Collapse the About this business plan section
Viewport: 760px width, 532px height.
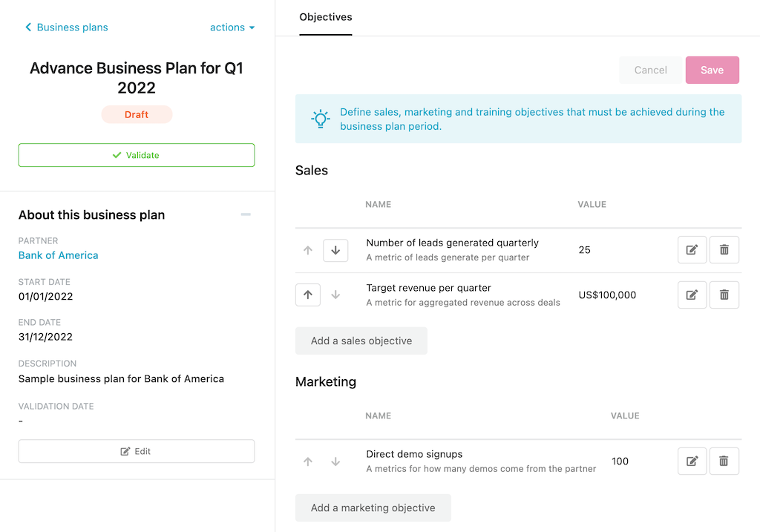pos(246,214)
